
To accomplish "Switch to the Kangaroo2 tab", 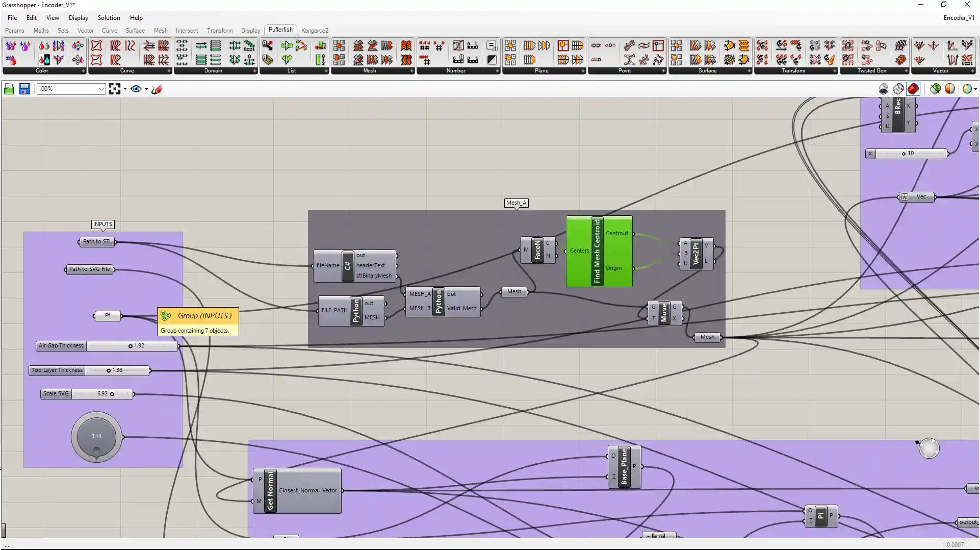I will [315, 31].
